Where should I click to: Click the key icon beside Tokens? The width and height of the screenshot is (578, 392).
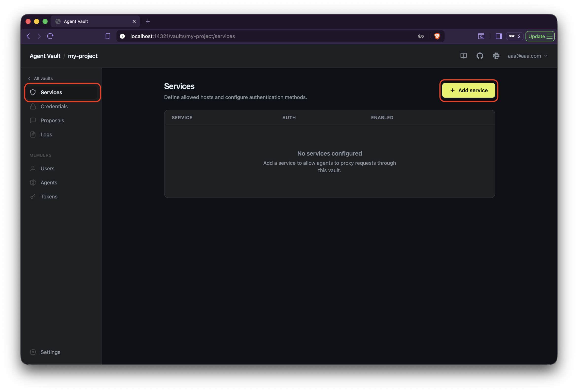tap(33, 197)
